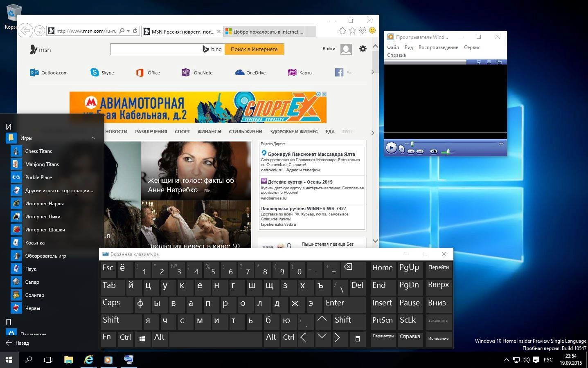The image size is (588, 368).
Task: Refresh the page in Internet Explorer
Action: tap(135, 31)
